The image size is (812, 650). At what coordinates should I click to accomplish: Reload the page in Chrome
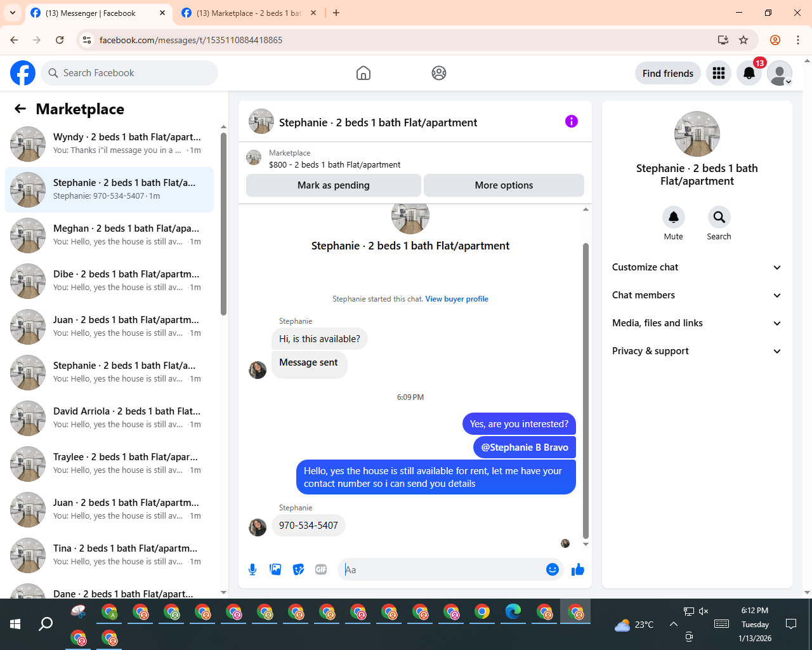(x=60, y=40)
